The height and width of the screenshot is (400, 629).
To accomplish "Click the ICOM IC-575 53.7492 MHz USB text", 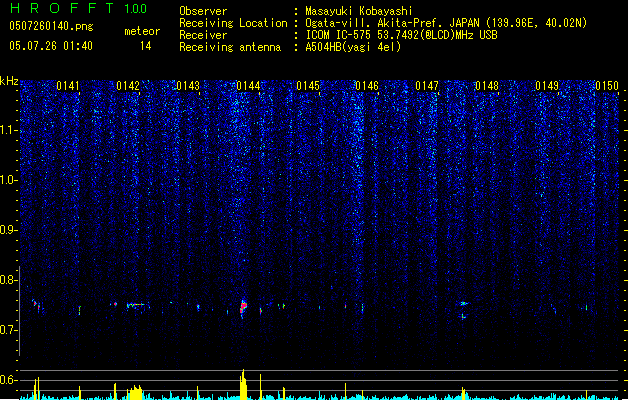I will pyautogui.click(x=402, y=35).
